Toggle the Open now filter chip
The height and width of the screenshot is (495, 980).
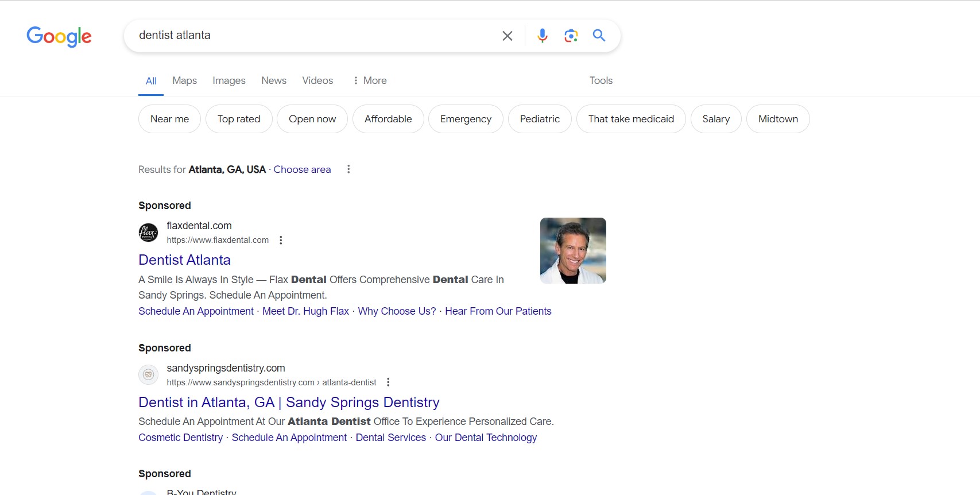tap(312, 119)
